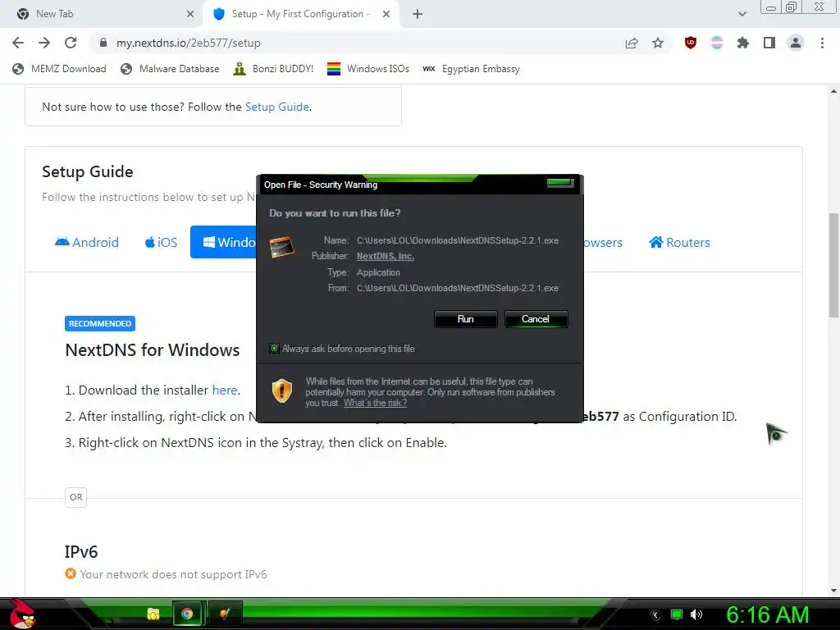840x630 pixels.
Task: Click the application file icon in the dialog
Action: pyautogui.click(x=282, y=247)
